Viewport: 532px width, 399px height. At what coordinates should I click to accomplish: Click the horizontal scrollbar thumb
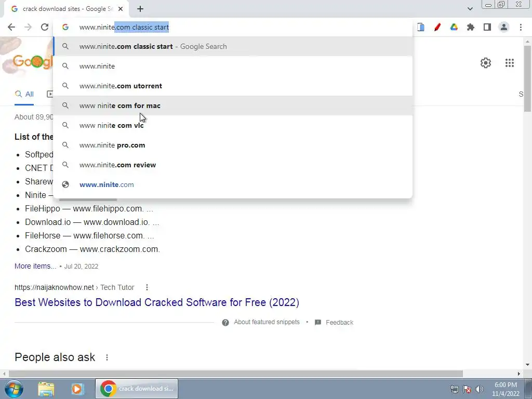click(235, 374)
